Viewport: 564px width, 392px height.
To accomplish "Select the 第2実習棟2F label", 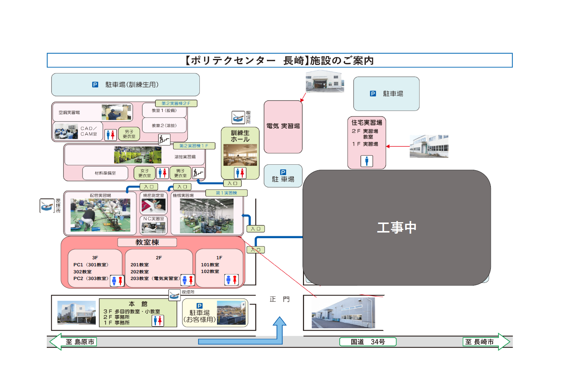I will coord(176,103).
